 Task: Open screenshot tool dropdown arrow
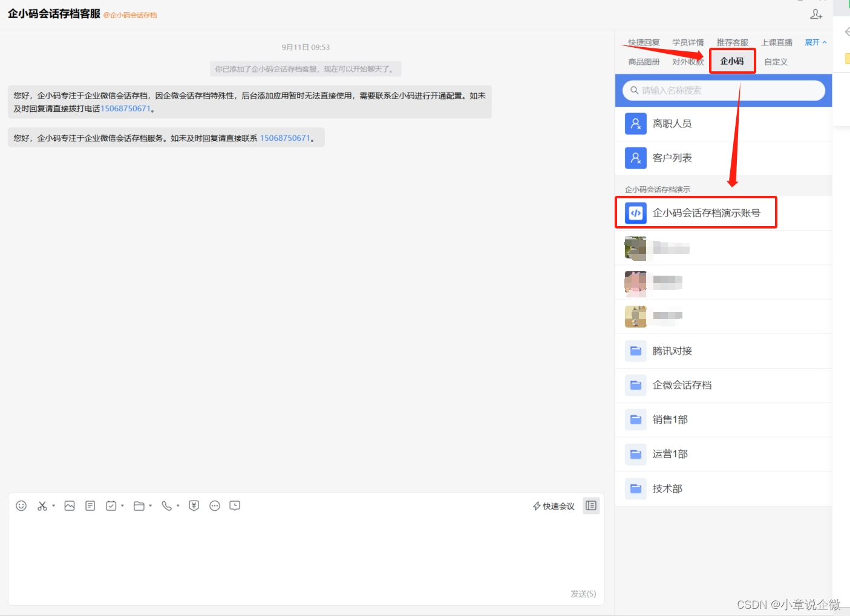tap(54, 506)
